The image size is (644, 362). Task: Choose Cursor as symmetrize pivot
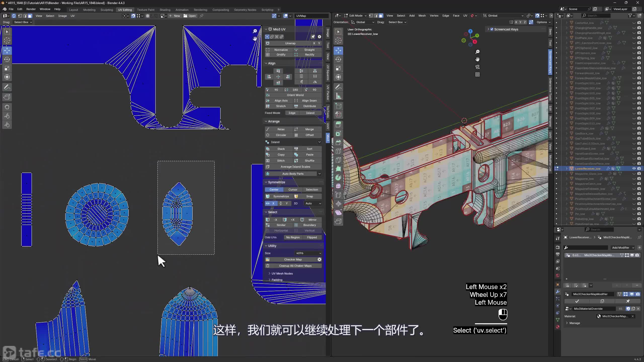[293, 190]
